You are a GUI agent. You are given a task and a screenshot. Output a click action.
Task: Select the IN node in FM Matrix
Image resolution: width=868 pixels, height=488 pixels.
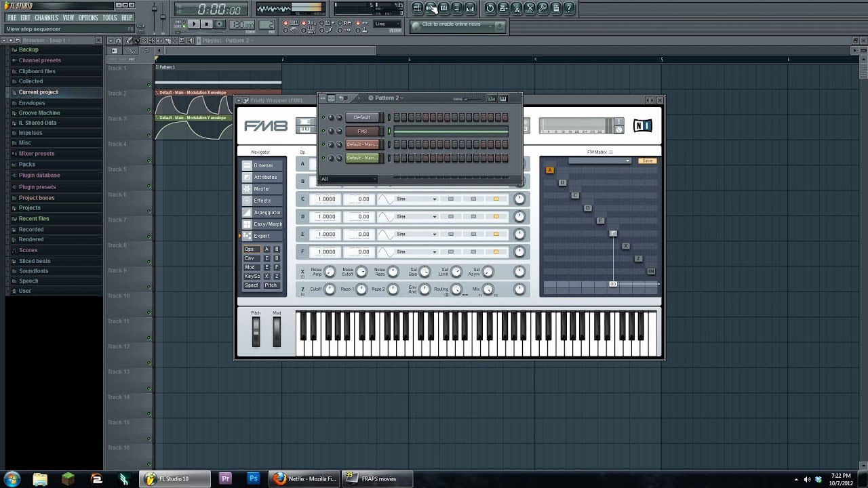[x=651, y=271]
